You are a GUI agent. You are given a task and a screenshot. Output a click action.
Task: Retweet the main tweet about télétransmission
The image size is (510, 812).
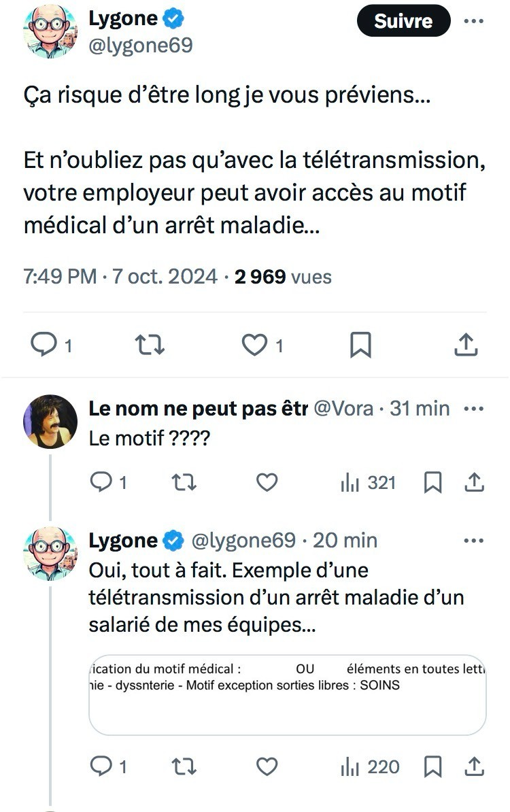click(150, 345)
